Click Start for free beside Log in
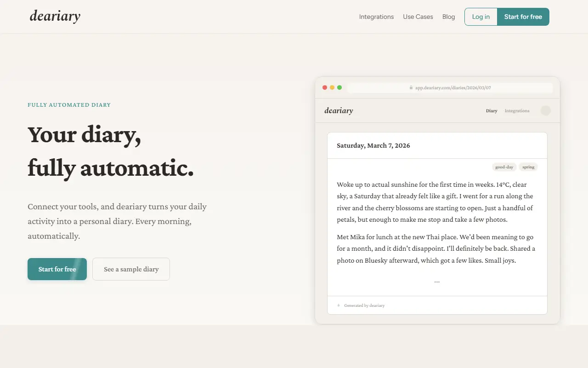The width and height of the screenshot is (588, 368). 523,17
